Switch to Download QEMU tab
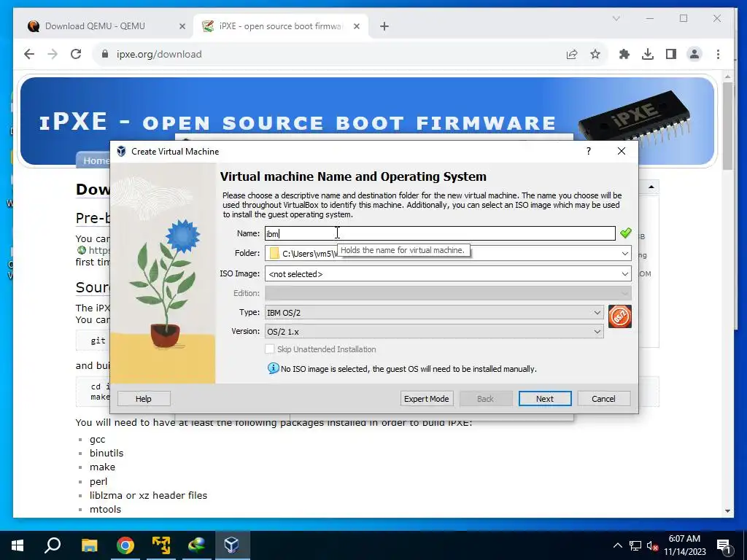The height and width of the screenshot is (560, 747). [x=95, y=26]
